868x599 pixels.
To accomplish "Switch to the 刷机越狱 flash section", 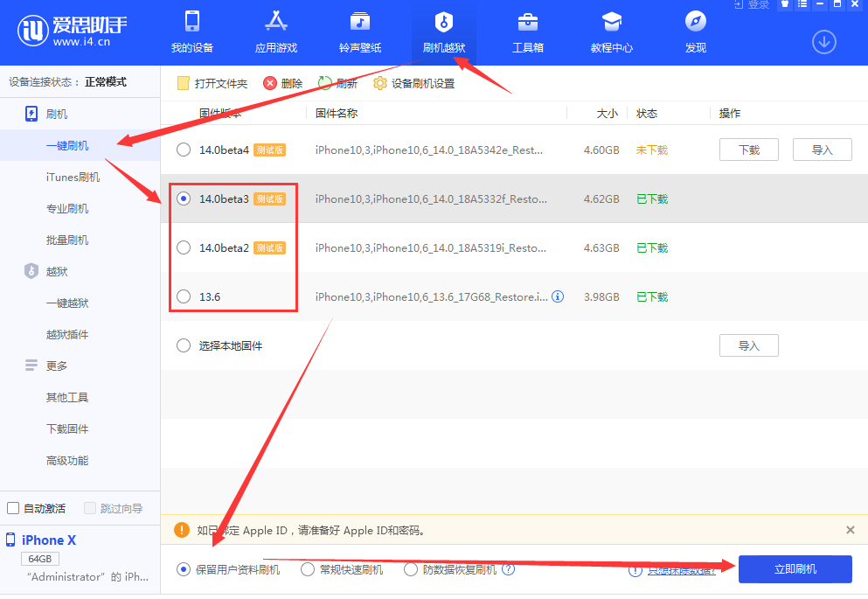I will pyautogui.click(x=444, y=32).
